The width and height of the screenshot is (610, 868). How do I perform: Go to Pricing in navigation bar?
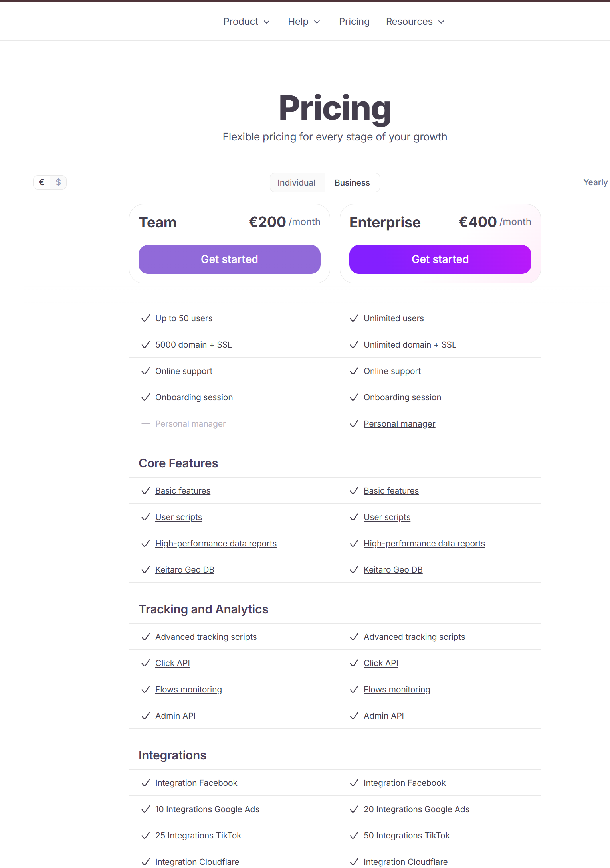pyautogui.click(x=354, y=22)
